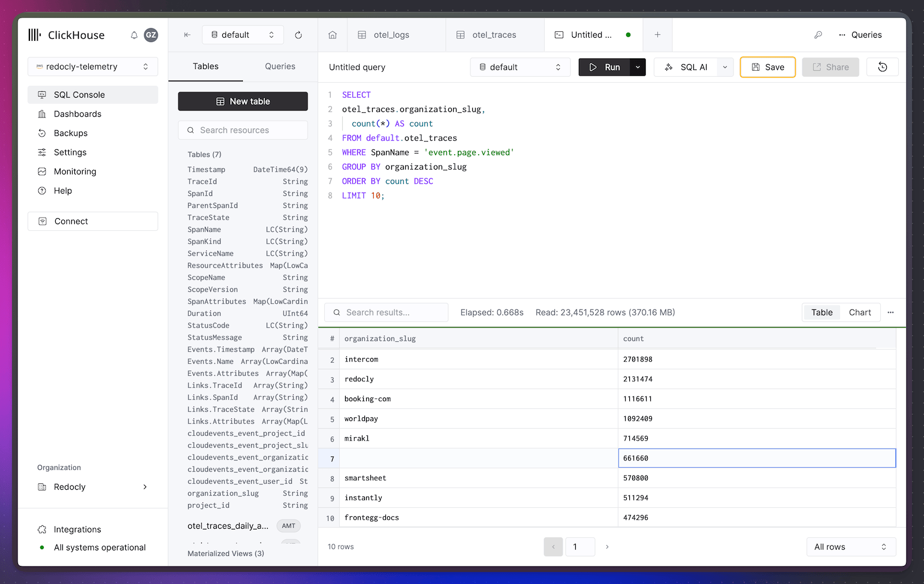This screenshot has height=584, width=924.
Task: Select the 661660 count cell
Action: [757, 458]
